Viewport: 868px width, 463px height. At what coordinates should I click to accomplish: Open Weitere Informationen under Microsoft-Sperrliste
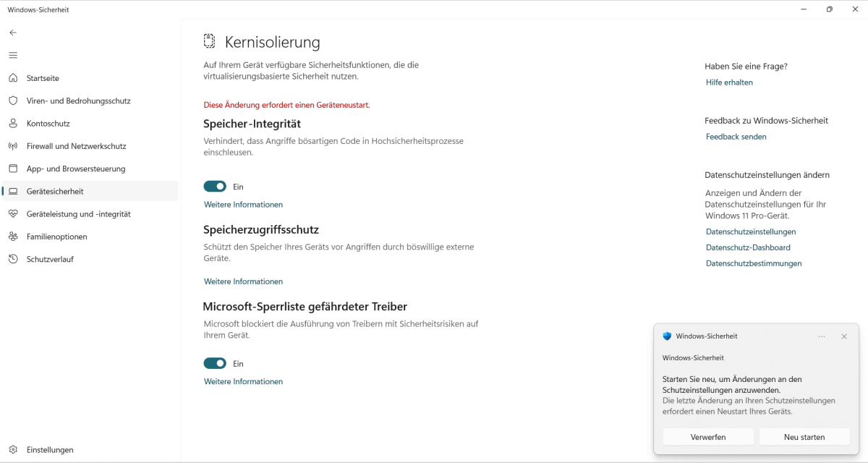pos(243,381)
